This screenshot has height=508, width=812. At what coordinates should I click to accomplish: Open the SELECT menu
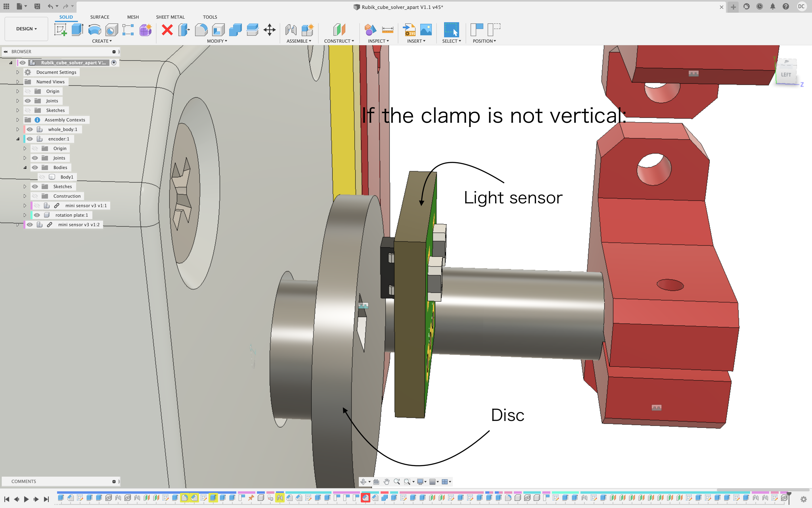[x=451, y=41]
